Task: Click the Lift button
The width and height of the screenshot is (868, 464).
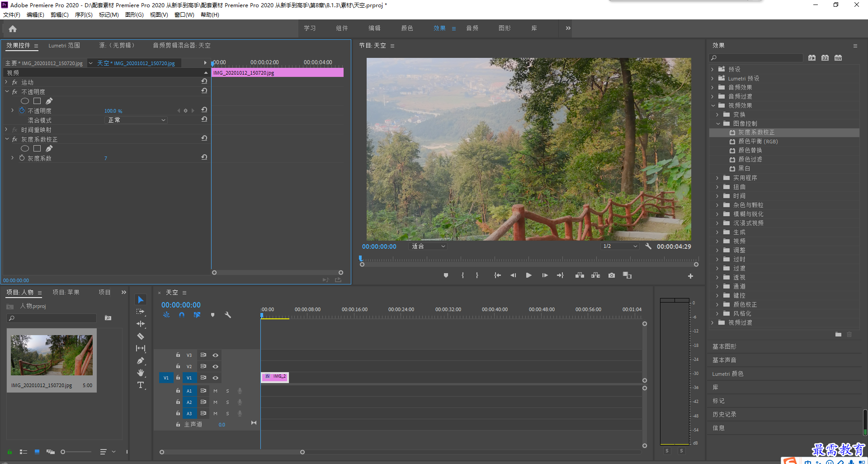Action: (580, 275)
